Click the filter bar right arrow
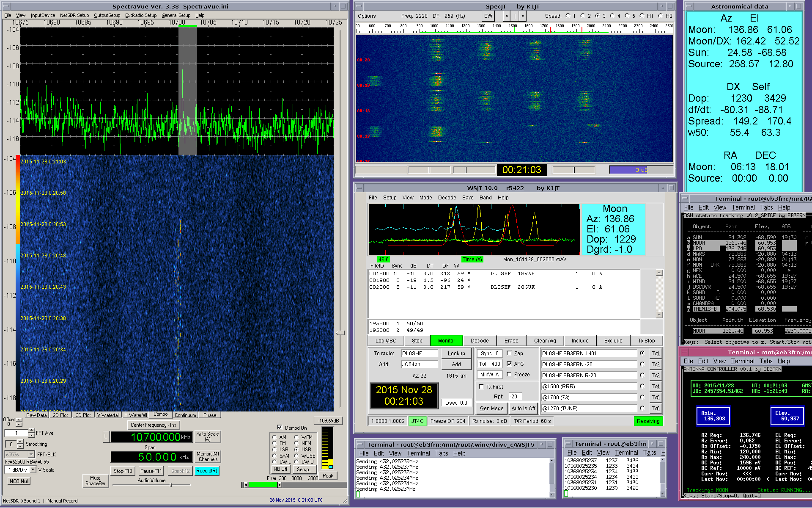 pos(280,485)
